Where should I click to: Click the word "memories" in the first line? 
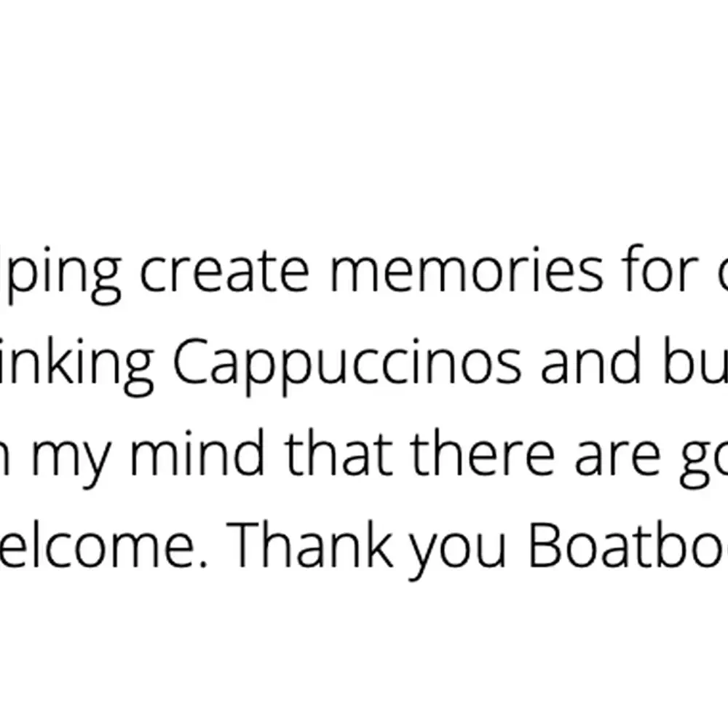[x=467, y=272]
